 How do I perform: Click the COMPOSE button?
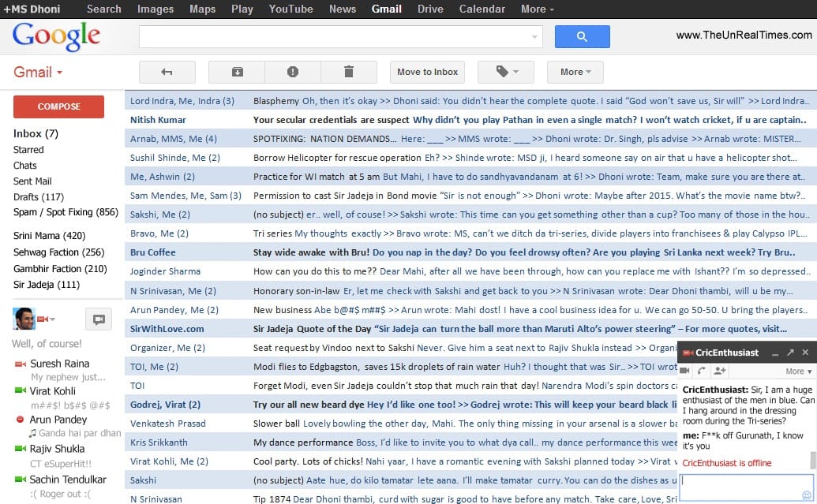click(x=58, y=106)
